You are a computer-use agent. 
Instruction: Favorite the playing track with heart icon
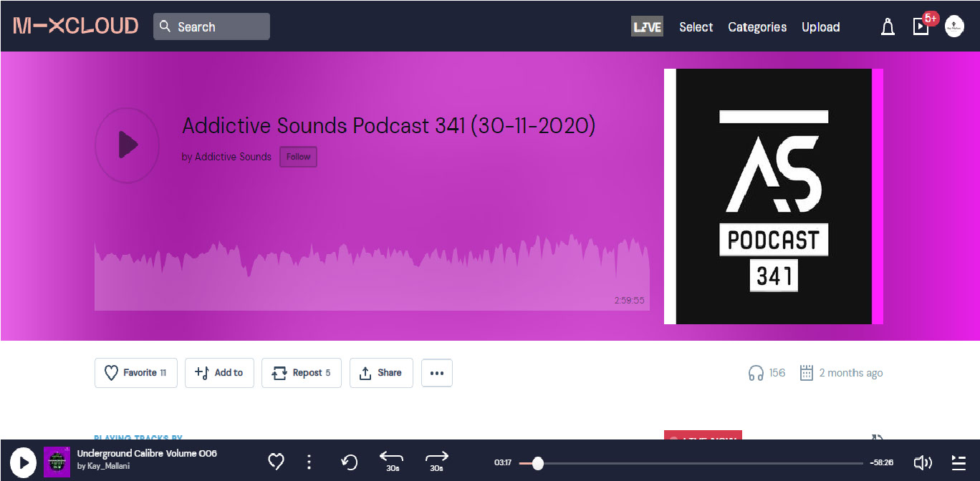(276, 462)
